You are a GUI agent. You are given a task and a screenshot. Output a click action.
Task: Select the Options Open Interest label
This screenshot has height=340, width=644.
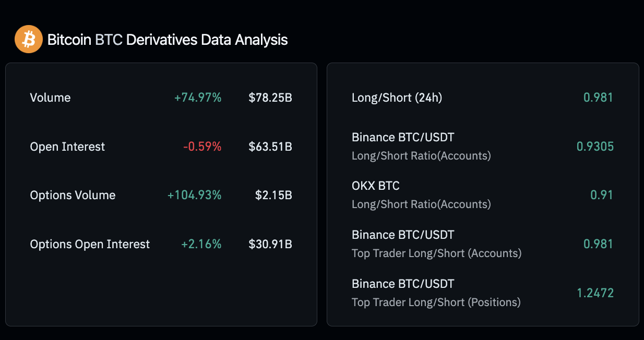[90, 244]
